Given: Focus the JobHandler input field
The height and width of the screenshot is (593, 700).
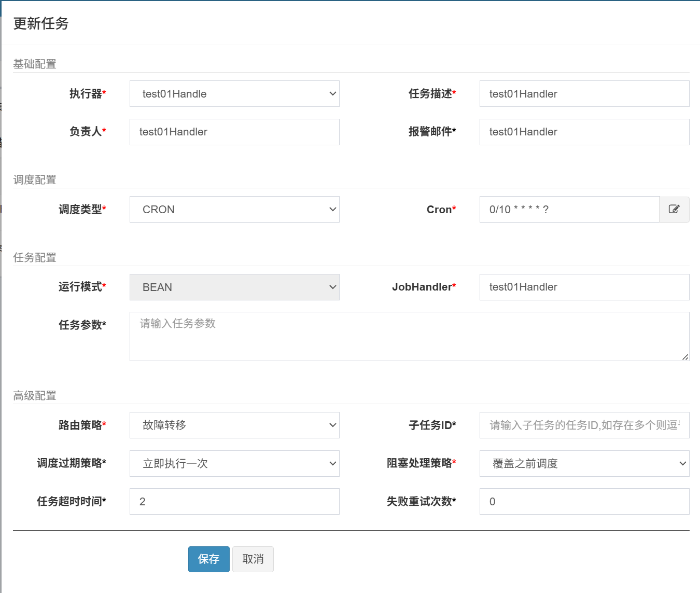Looking at the screenshot, I should pos(584,287).
